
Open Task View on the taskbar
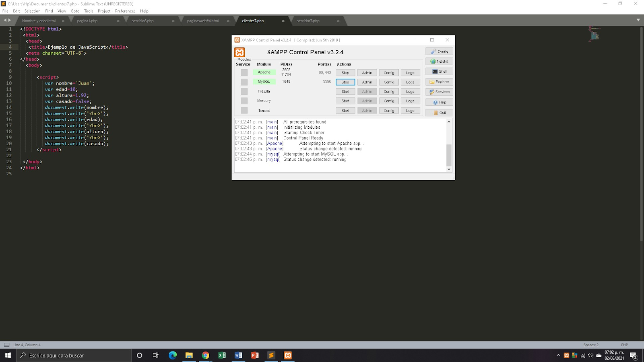(x=156, y=355)
